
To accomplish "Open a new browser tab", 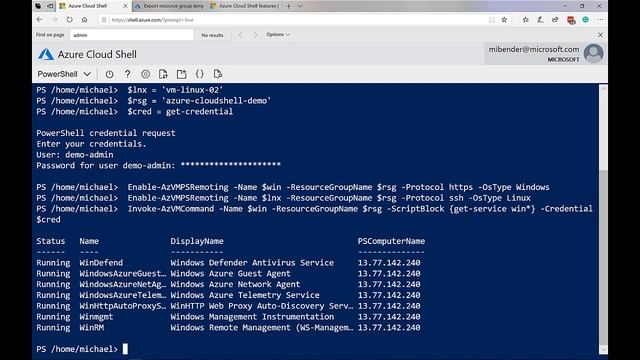I will coord(289,6).
